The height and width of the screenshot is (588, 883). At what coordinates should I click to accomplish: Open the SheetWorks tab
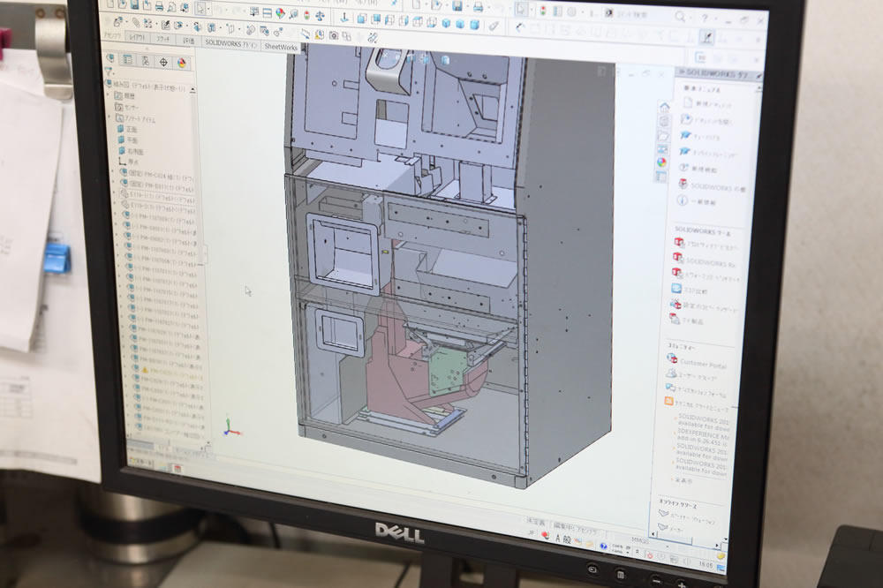[x=281, y=47]
